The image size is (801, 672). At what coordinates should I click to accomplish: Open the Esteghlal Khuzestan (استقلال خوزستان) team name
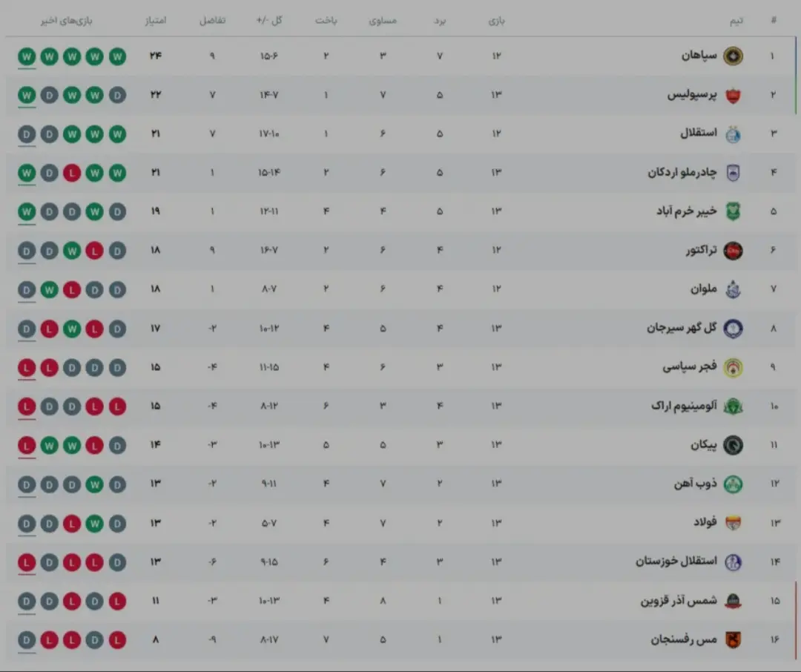click(x=676, y=561)
